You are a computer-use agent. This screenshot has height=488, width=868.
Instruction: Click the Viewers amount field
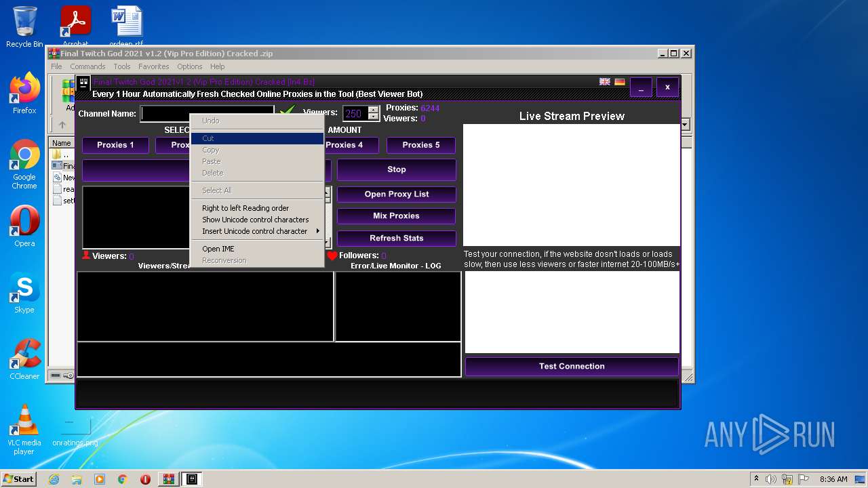pyautogui.click(x=355, y=114)
